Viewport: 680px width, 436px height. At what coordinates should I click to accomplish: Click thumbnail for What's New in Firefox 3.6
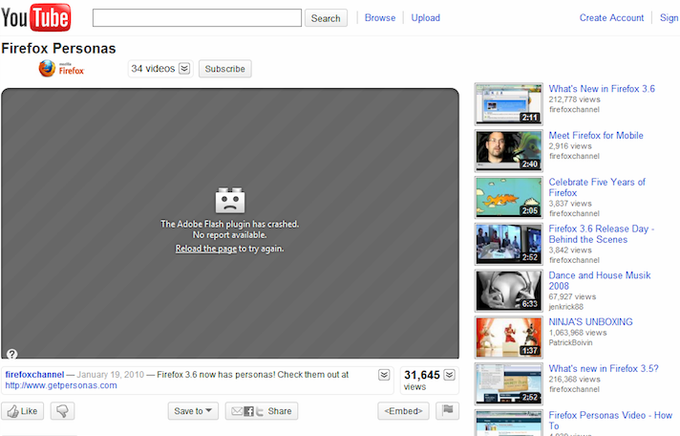click(x=509, y=104)
